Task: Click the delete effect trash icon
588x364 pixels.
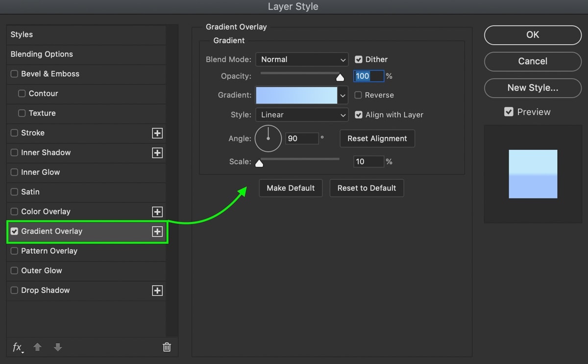Action: click(x=167, y=347)
